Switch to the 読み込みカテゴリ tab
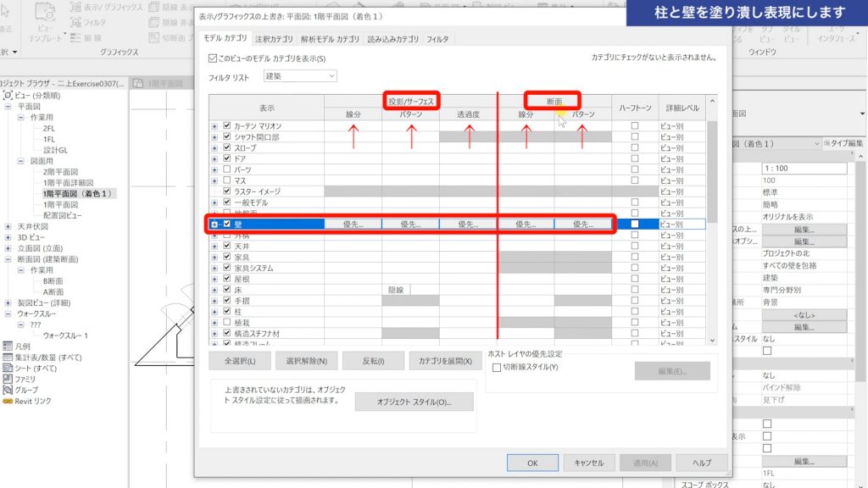 pos(395,38)
